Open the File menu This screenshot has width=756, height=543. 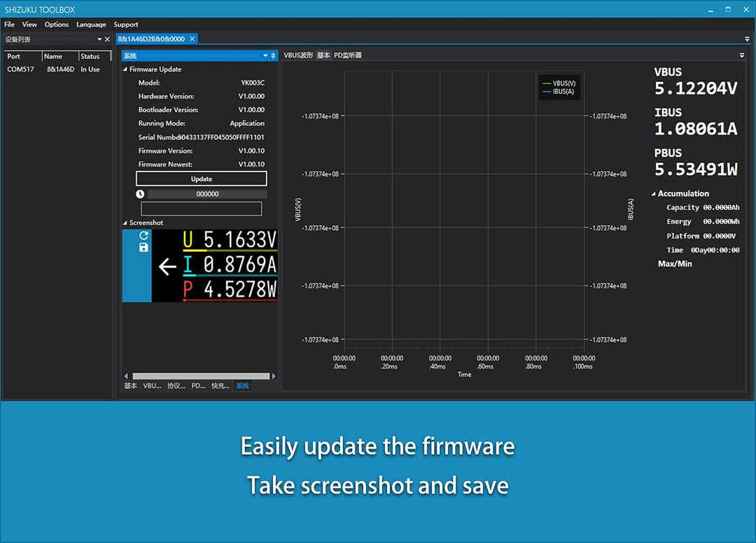pyautogui.click(x=9, y=24)
